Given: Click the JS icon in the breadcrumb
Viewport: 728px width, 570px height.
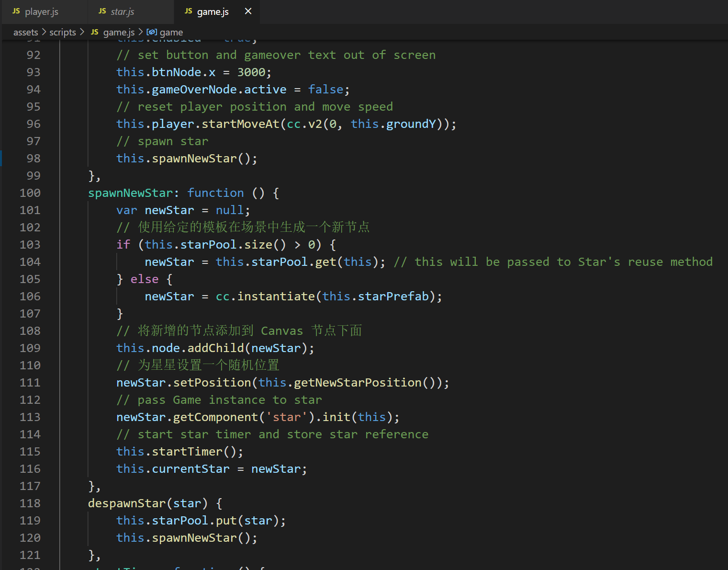Looking at the screenshot, I should point(95,32).
